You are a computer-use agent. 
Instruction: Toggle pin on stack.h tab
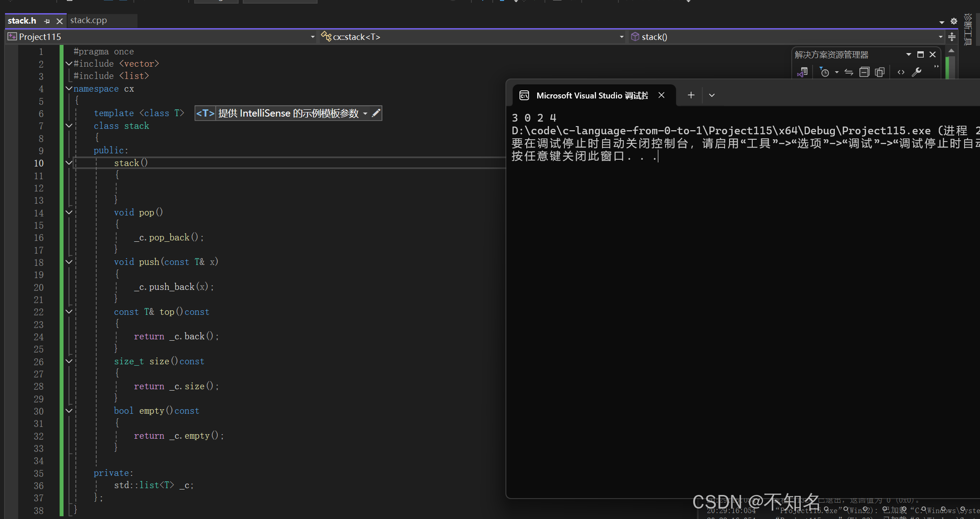tap(47, 21)
